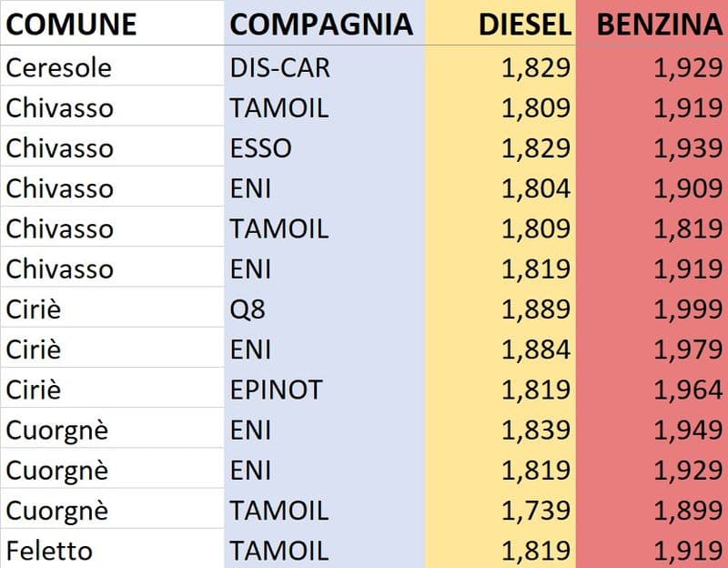
Task: Click the benzina price 1,999
Action: pos(687,309)
